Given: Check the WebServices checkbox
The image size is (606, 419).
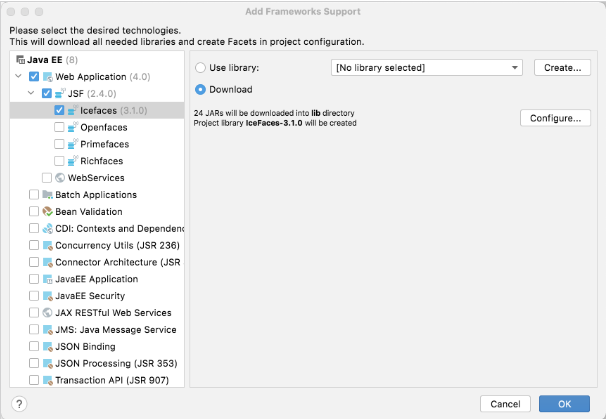Looking at the screenshot, I should click(x=47, y=178).
